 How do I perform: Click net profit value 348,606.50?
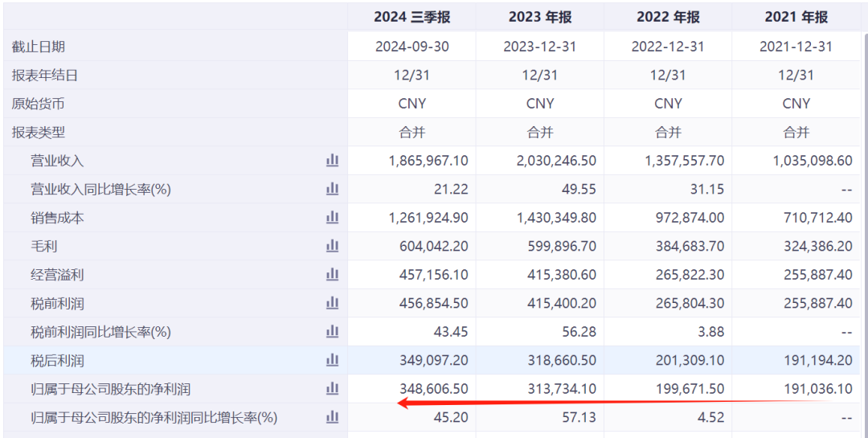tap(434, 389)
